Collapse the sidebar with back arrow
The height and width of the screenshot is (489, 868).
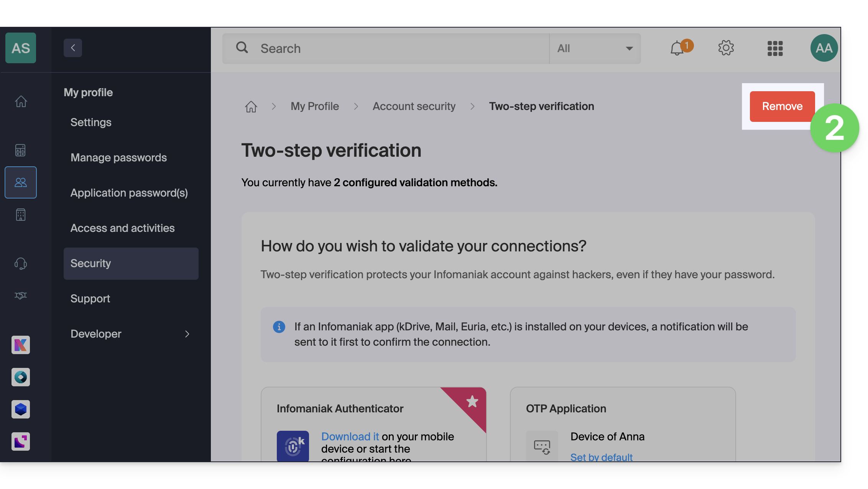[x=73, y=48]
